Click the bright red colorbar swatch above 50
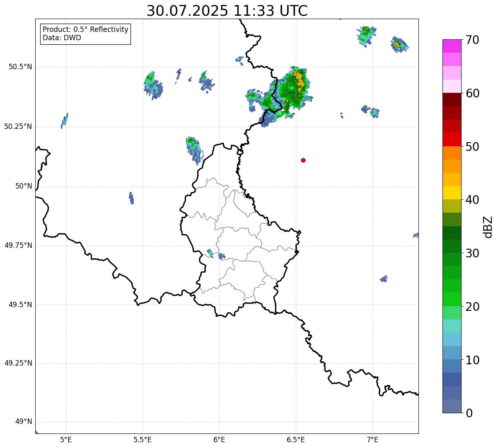498x448 pixels. click(x=452, y=139)
